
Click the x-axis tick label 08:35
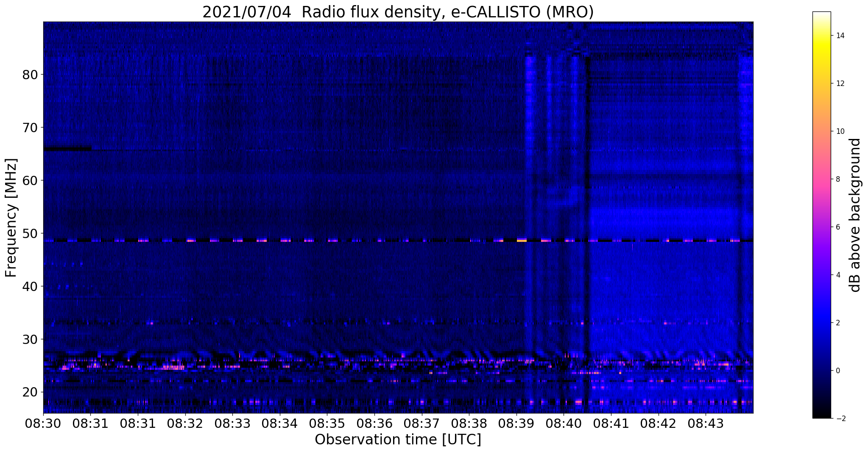coord(327,424)
